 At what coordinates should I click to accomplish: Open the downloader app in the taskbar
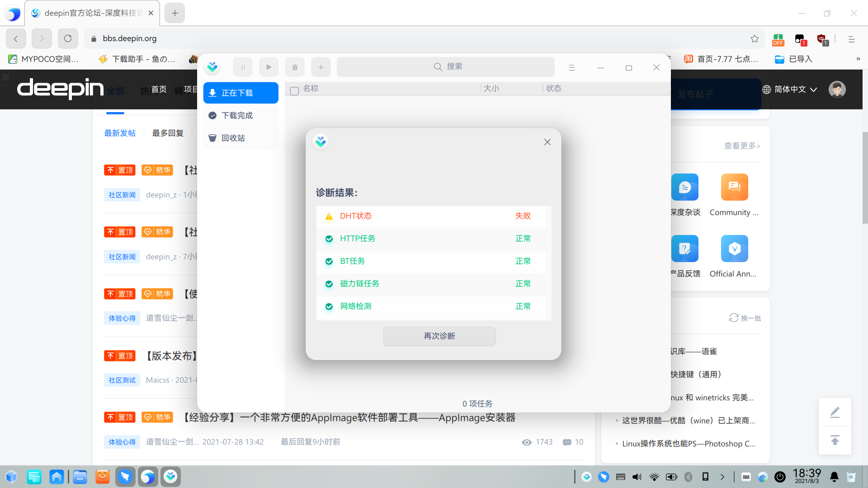tap(170, 477)
